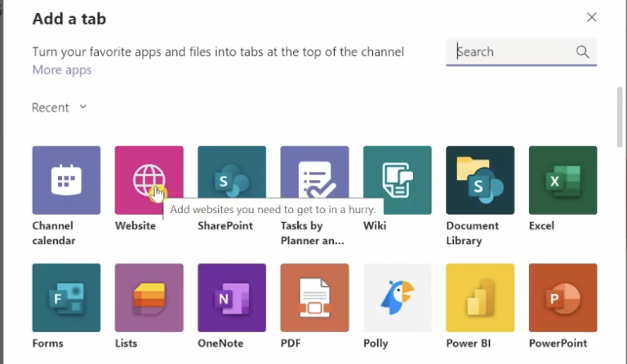
Task: Click the "Forms" label text
Action: [x=48, y=344]
